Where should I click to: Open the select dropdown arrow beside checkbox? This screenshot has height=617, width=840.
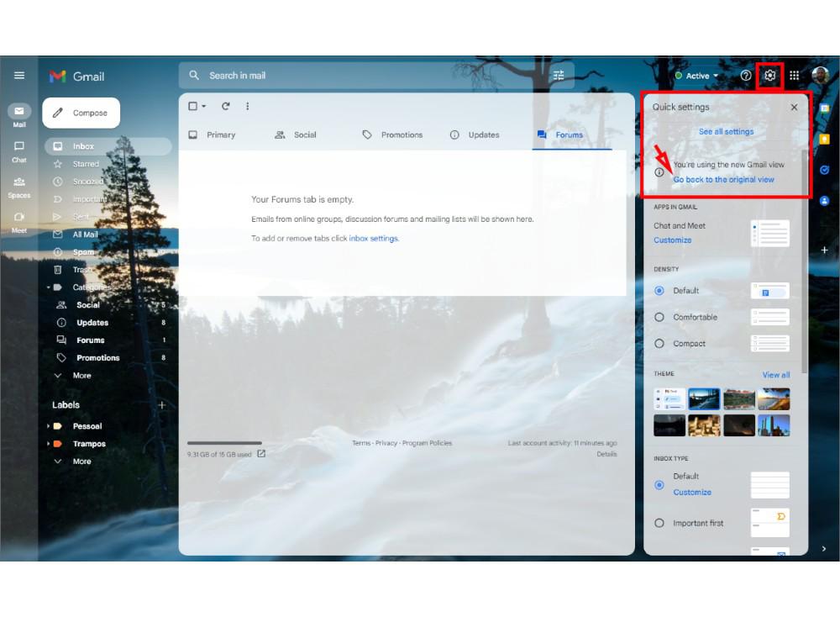[204, 106]
